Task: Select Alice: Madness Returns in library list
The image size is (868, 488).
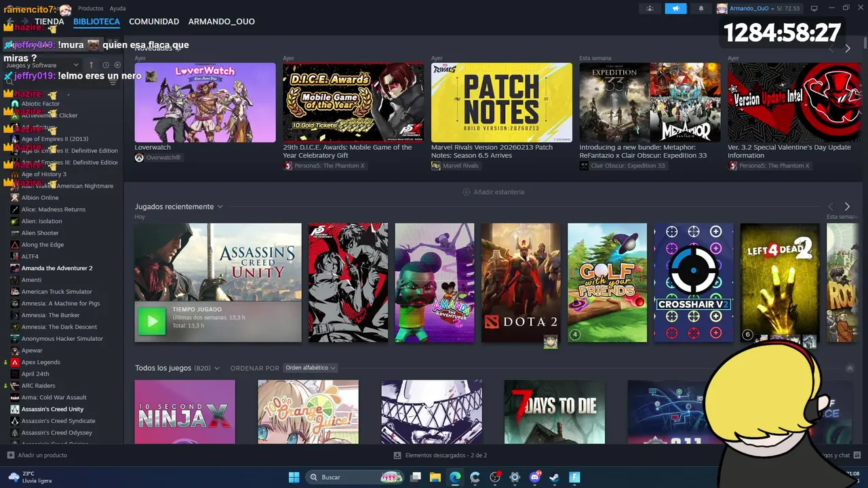Action: click(x=54, y=209)
